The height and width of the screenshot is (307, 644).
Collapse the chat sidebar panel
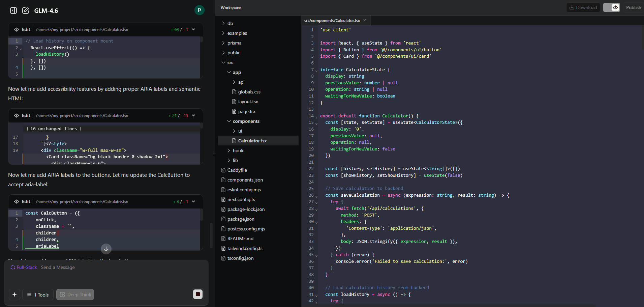[x=13, y=10]
